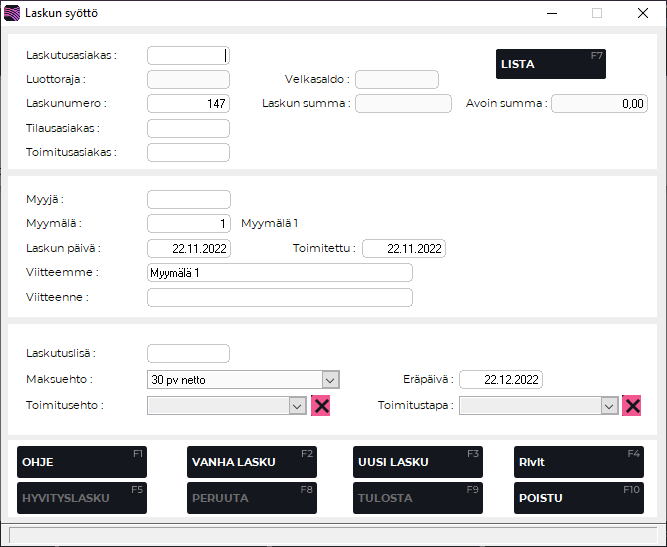Focus the Myyjä input field
667x547 pixels.
click(188, 200)
